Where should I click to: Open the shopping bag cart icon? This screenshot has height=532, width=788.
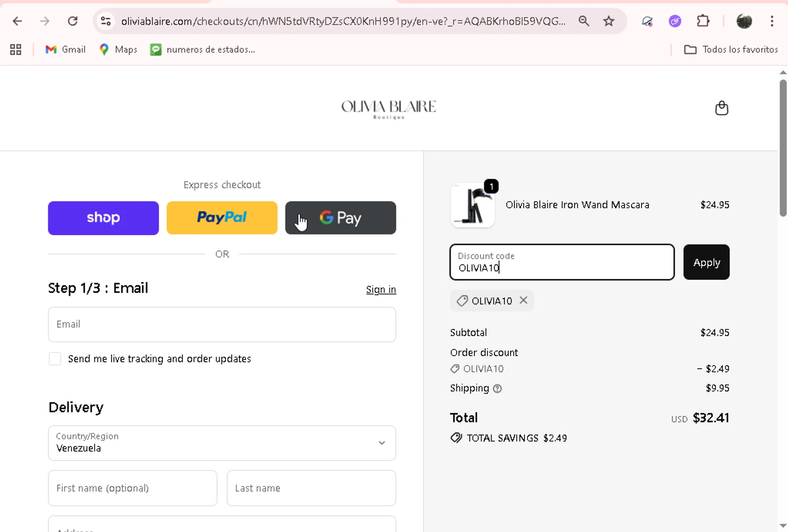[x=722, y=108]
